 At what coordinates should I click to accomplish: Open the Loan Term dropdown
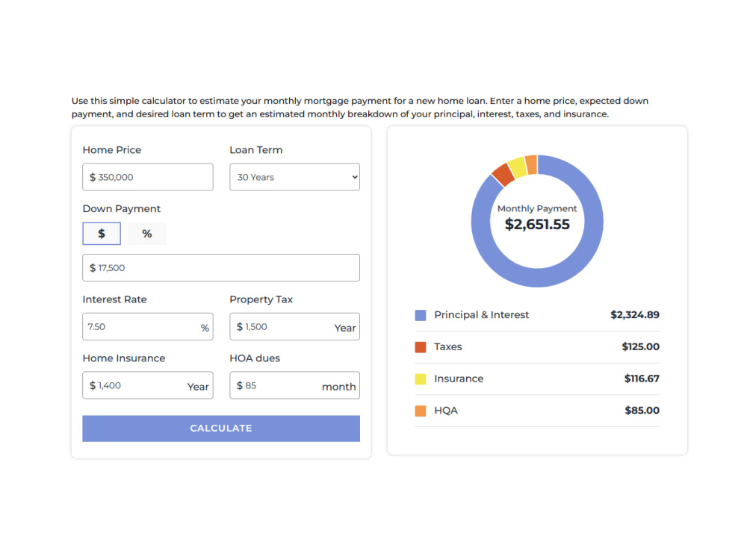coord(294,177)
